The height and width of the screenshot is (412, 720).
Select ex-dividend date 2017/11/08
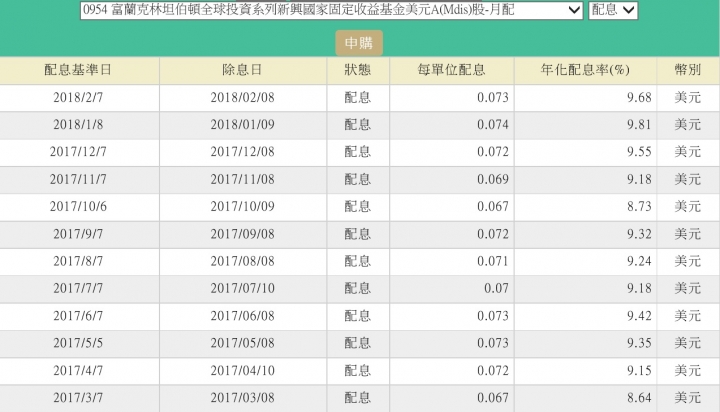tap(242, 179)
